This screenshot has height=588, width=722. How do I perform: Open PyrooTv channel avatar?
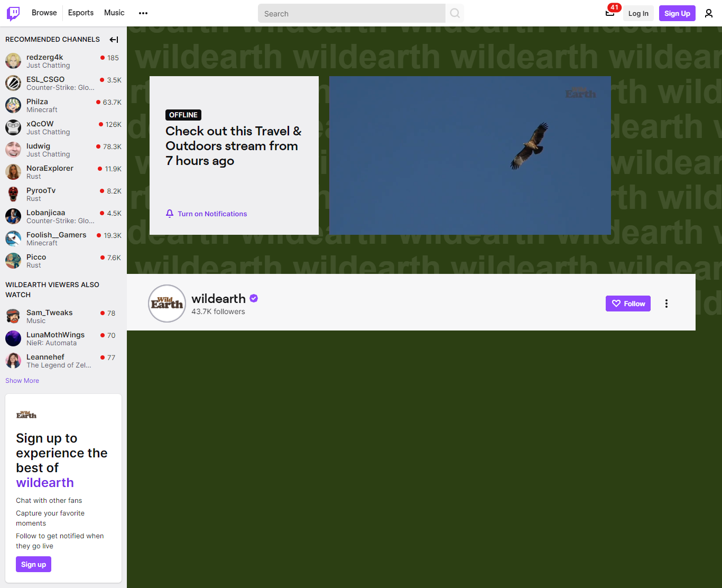point(13,194)
